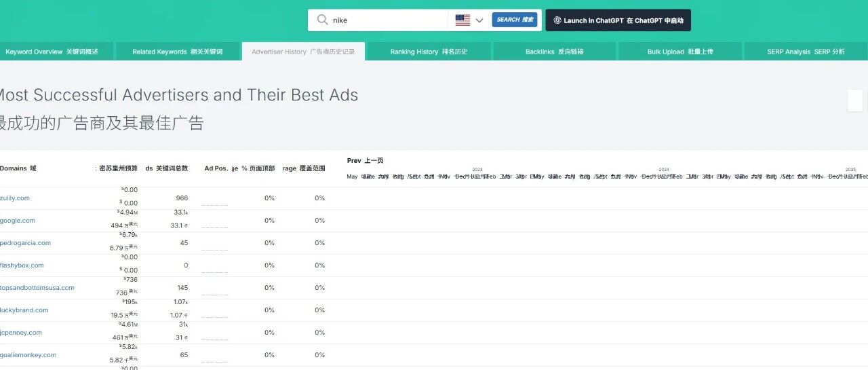Click Prev page link above timeline

365,161
